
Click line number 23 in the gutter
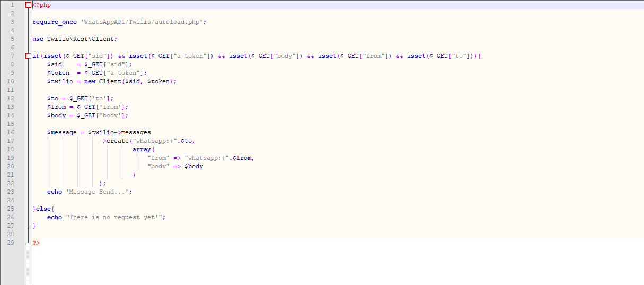point(11,192)
